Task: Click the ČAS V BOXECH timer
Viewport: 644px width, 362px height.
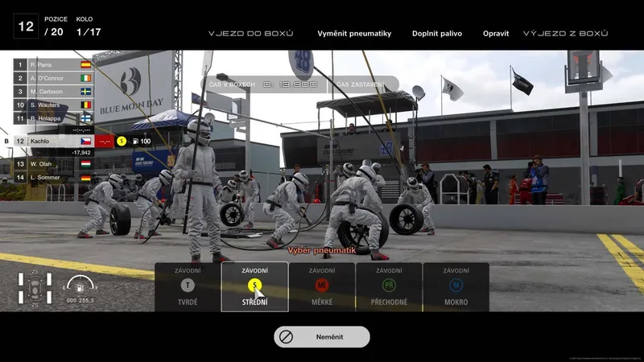Action: pos(263,84)
